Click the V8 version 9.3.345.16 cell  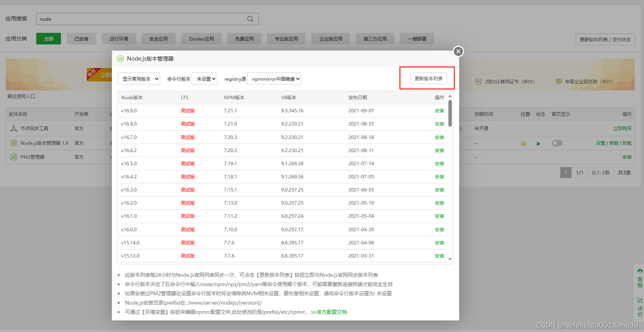click(292, 111)
